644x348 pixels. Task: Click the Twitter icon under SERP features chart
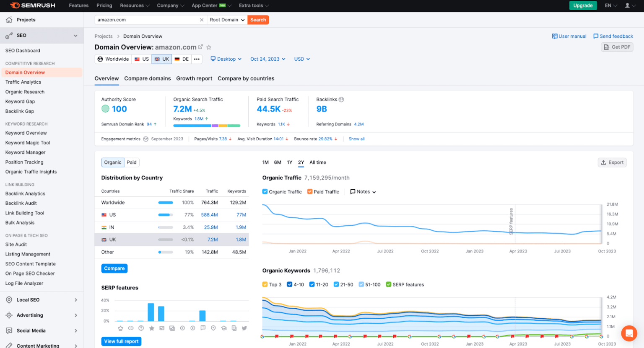[x=244, y=328]
